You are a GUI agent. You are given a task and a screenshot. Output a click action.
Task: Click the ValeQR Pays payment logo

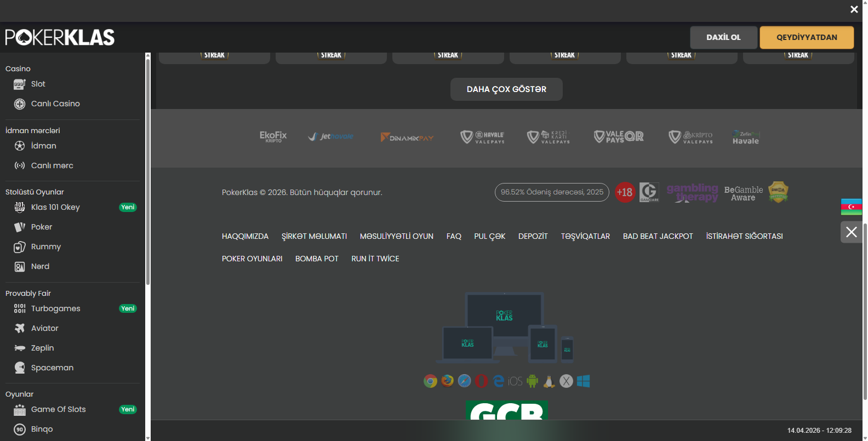[x=619, y=136]
